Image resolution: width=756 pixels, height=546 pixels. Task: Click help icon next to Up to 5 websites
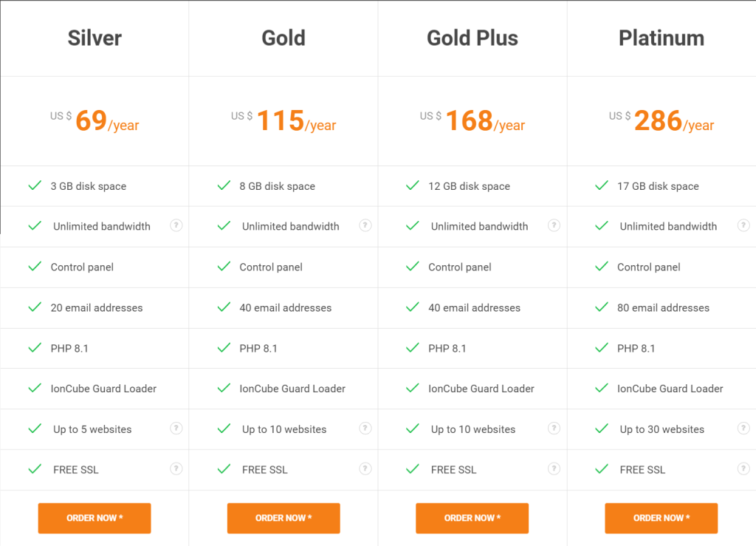click(176, 429)
